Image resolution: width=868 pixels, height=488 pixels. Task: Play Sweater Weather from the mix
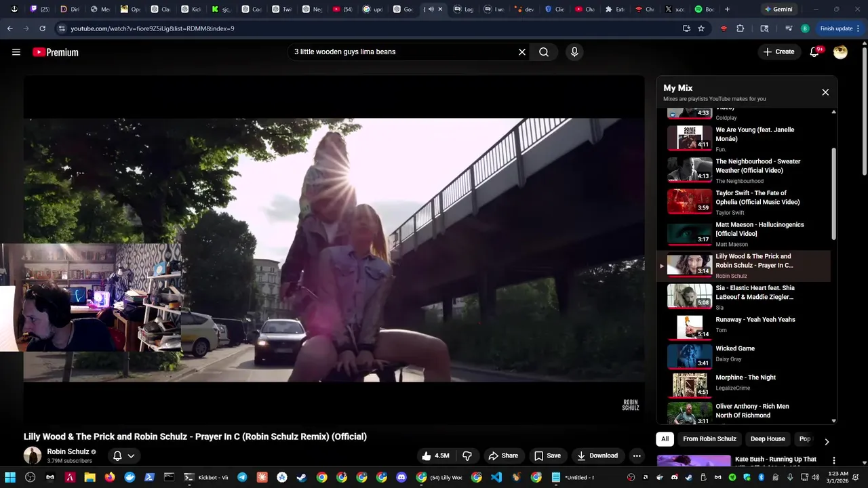[744, 171]
